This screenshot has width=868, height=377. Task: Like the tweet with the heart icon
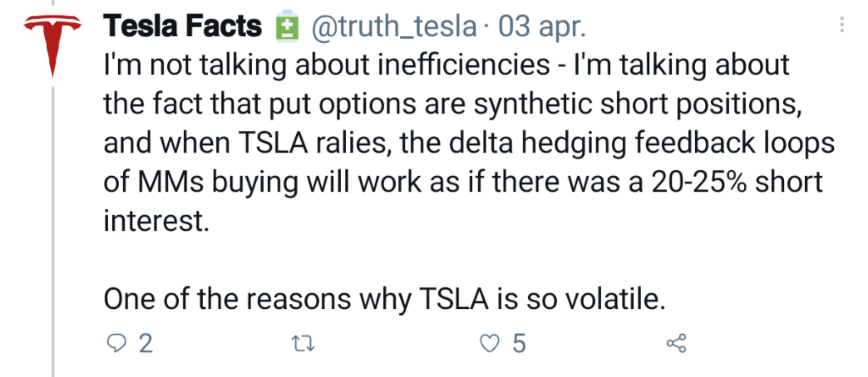point(490,343)
